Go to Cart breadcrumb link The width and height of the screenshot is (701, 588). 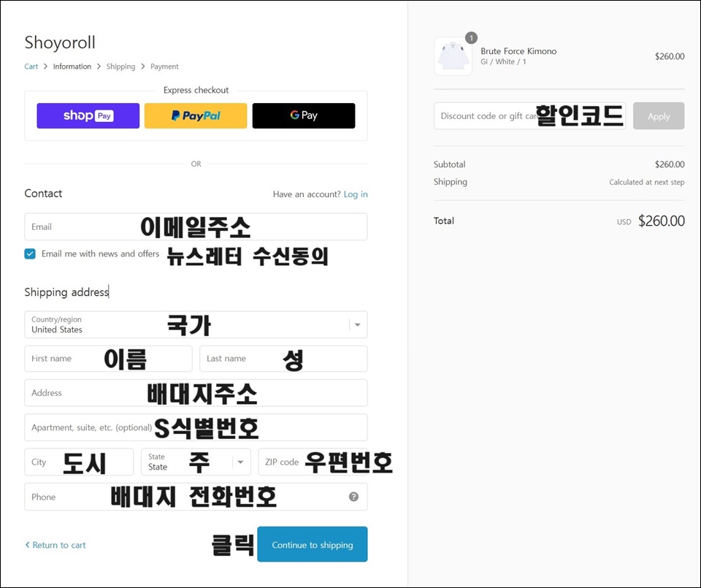tap(31, 66)
